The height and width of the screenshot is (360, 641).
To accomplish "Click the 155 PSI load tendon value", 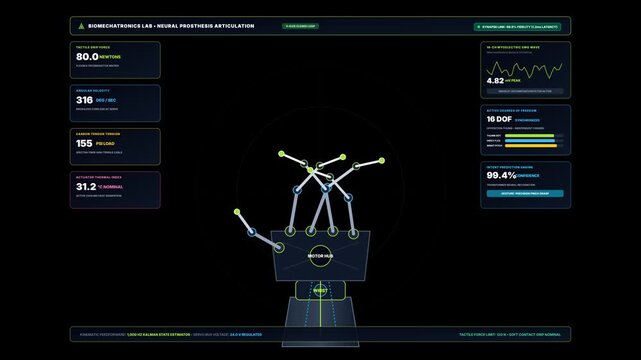I will click(x=95, y=143).
